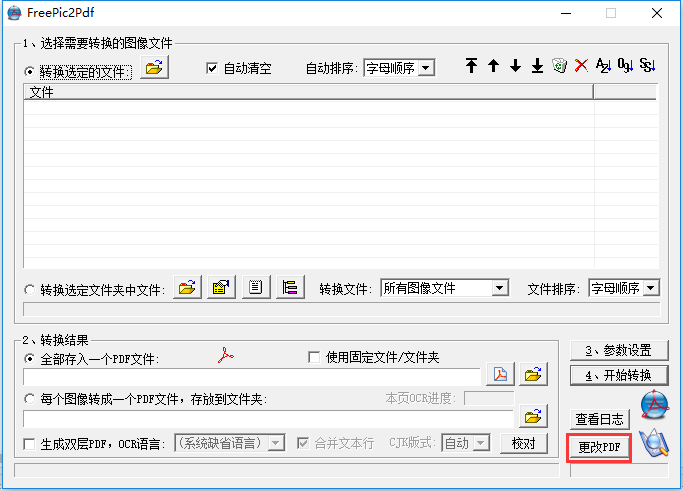This screenshot has width=683, height=491.
Task: Click the single PDF output path field
Action: point(252,377)
